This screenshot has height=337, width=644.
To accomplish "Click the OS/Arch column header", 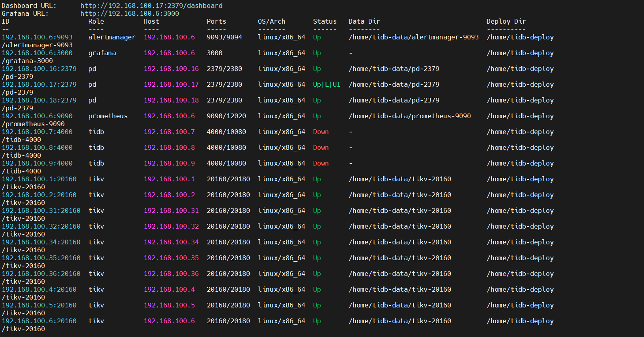I will (271, 21).
